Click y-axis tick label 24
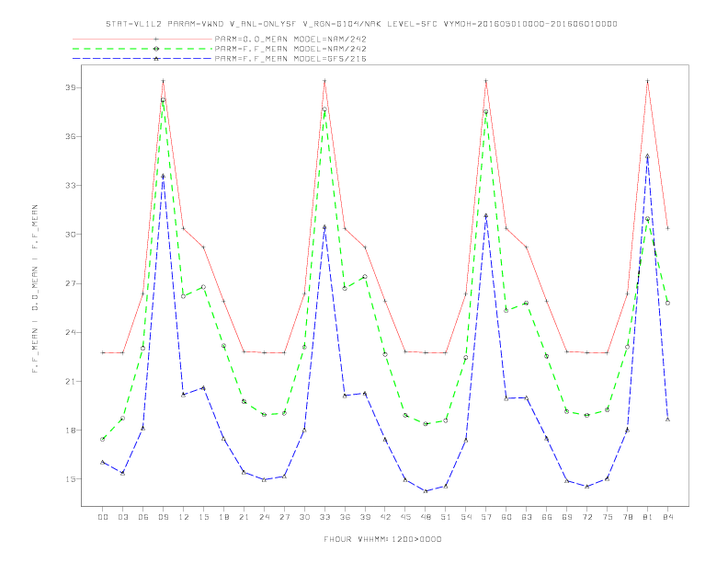 tap(71, 332)
